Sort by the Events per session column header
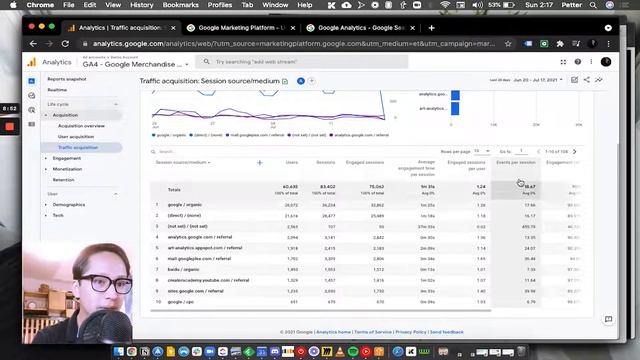This screenshot has width=640, height=360. pyautogui.click(x=516, y=162)
